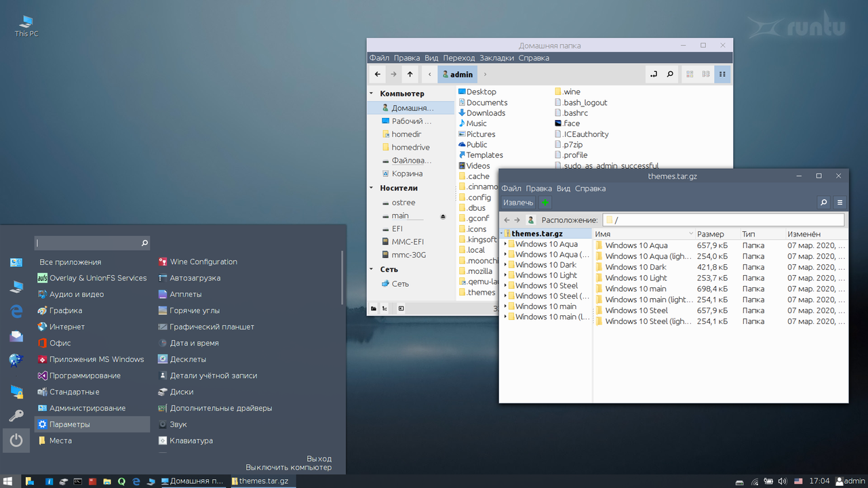Expand Windows 10 Light in archive tree

pos(505,275)
